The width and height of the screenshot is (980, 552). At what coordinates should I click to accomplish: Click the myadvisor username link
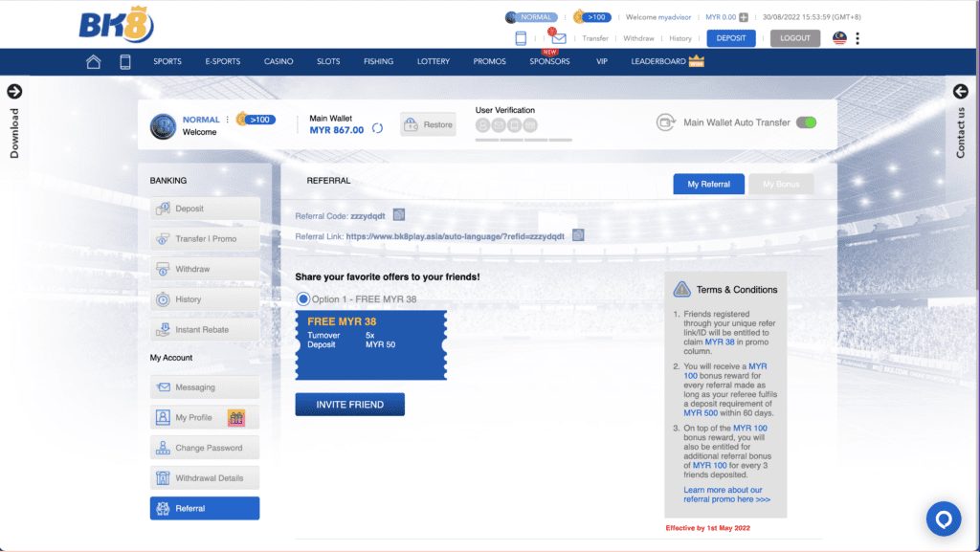pyautogui.click(x=675, y=17)
